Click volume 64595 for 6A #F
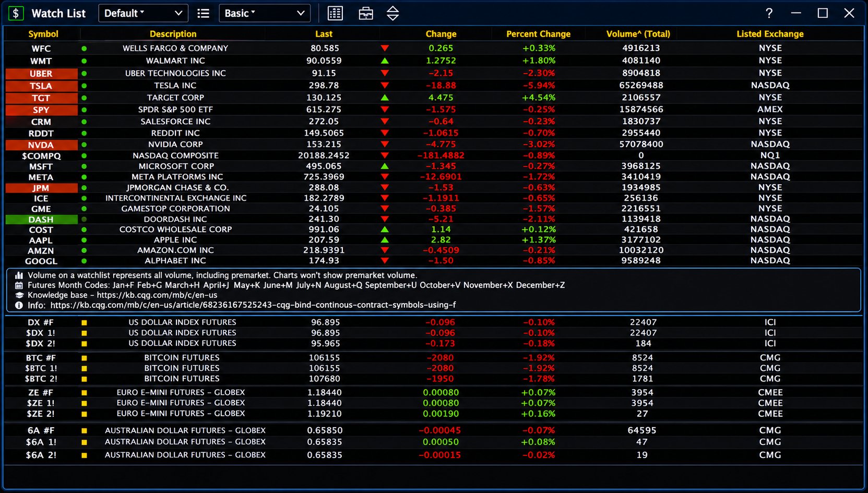The image size is (868, 493). pyautogui.click(x=642, y=430)
